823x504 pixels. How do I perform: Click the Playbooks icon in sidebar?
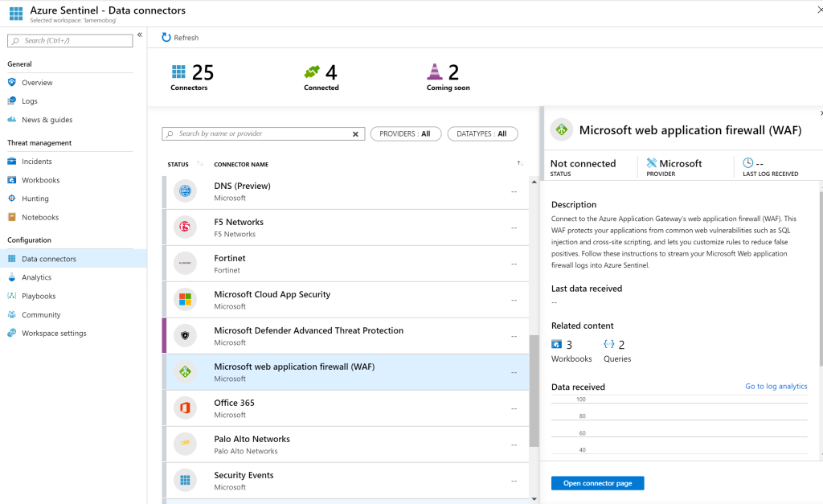point(11,296)
